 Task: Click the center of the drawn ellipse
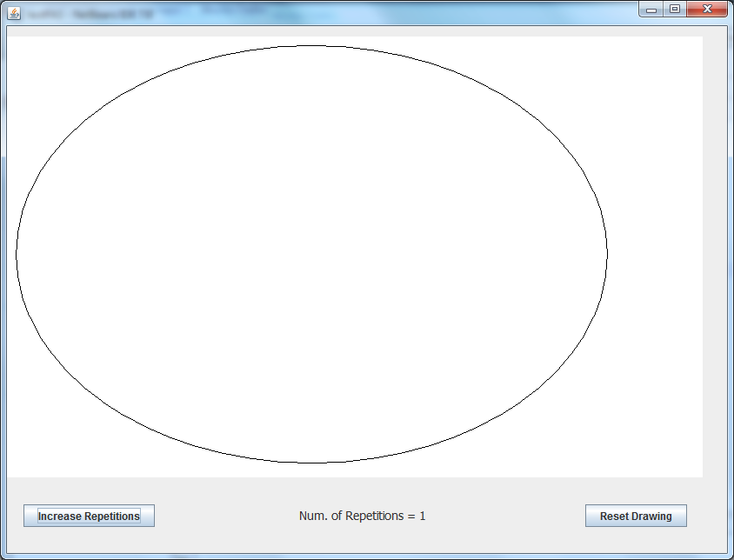tap(311, 254)
